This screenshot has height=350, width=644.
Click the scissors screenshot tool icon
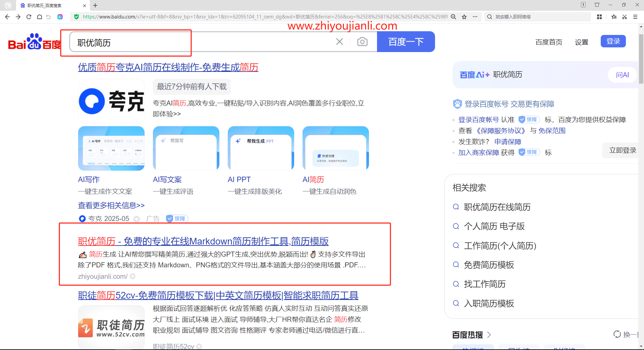(625, 17)
